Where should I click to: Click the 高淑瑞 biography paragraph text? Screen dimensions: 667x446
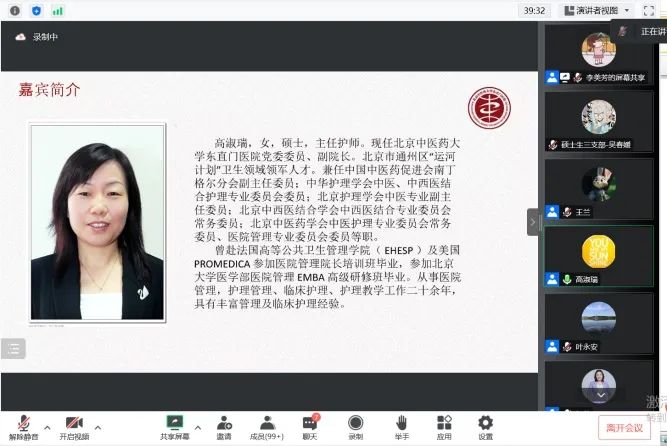point(328,189)
